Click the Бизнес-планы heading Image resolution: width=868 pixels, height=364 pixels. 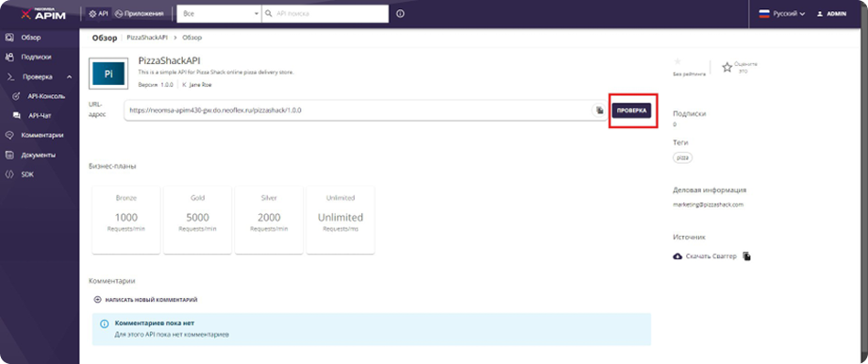coord(113,166)
